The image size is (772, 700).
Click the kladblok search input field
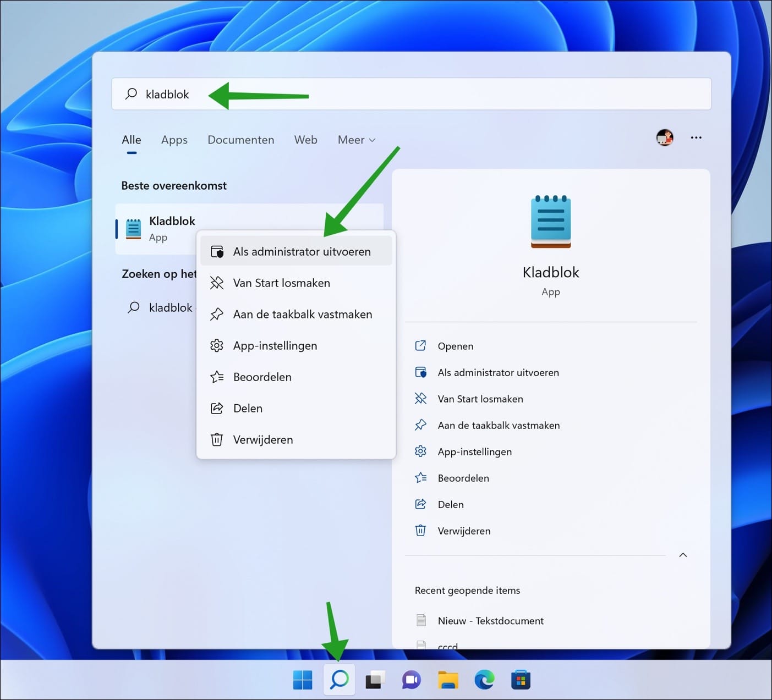(x=168, y=94)
